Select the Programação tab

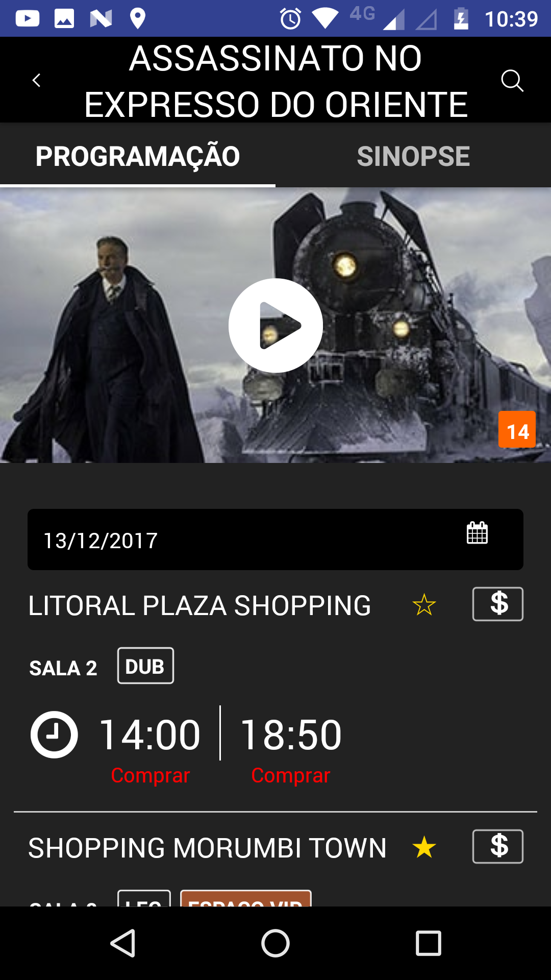coord(138,155)
